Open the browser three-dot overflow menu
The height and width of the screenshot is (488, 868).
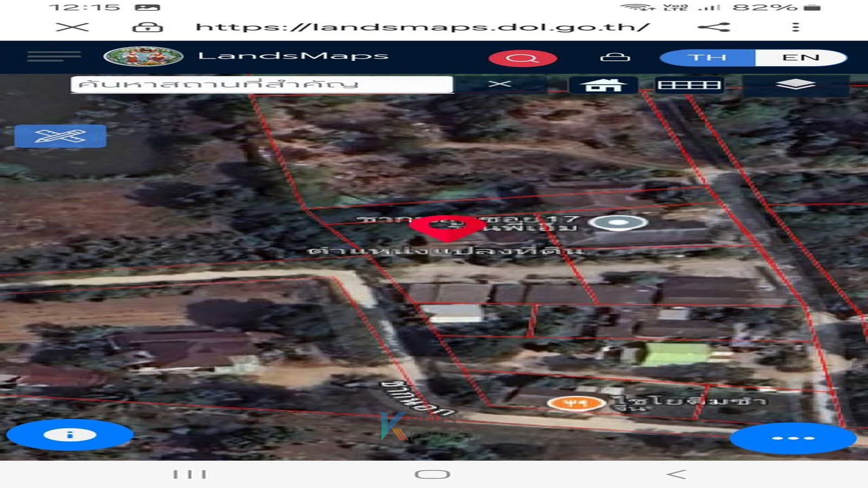coord(795,27)
